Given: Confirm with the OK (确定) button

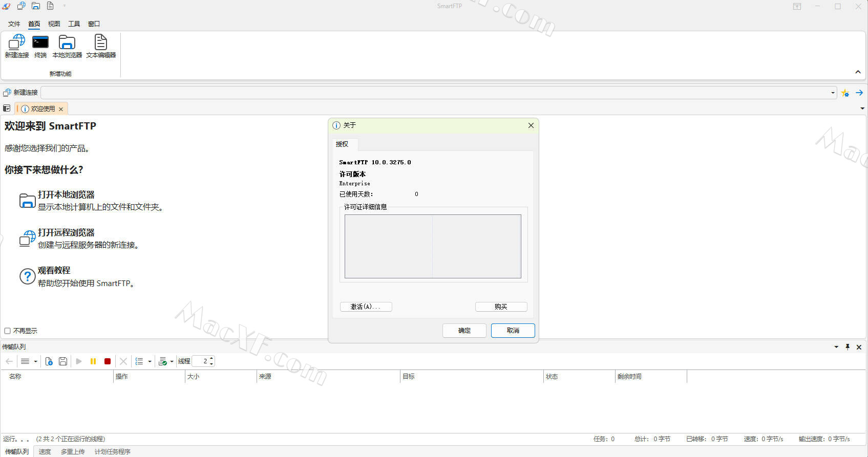Looking at the screenshot, I should tap(464, 331).
